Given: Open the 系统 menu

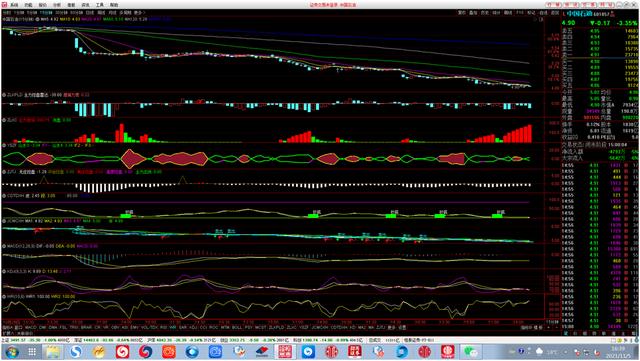Looking at the screenshot, I should (x=14, y=5).
